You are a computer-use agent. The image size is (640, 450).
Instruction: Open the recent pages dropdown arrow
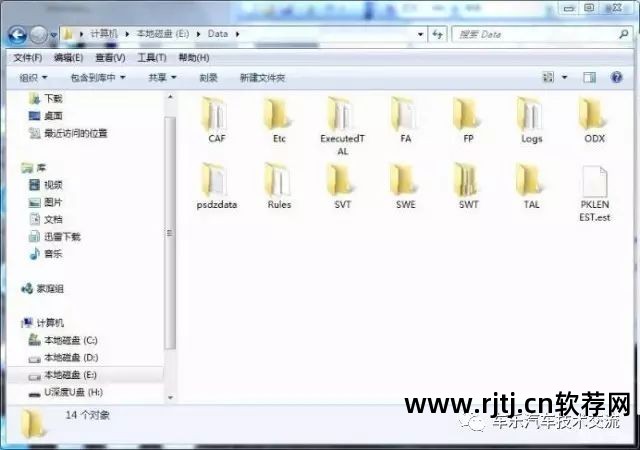pos(53,36)
